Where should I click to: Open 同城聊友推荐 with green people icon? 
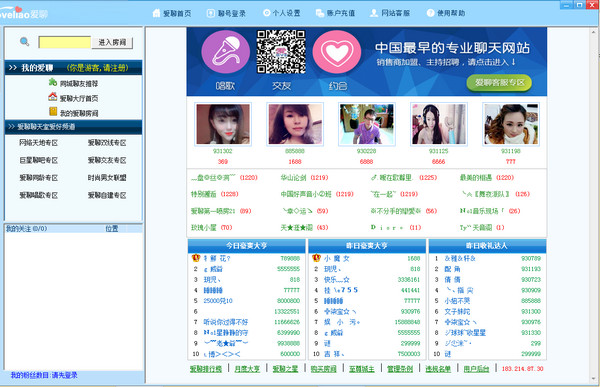tap(73, 83)
